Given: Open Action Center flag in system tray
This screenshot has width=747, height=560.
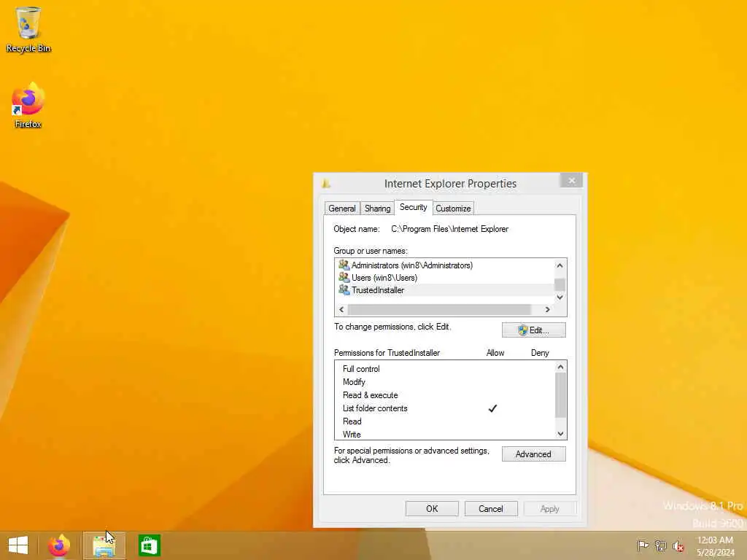Looking at the screenshot, I should 643,545.
